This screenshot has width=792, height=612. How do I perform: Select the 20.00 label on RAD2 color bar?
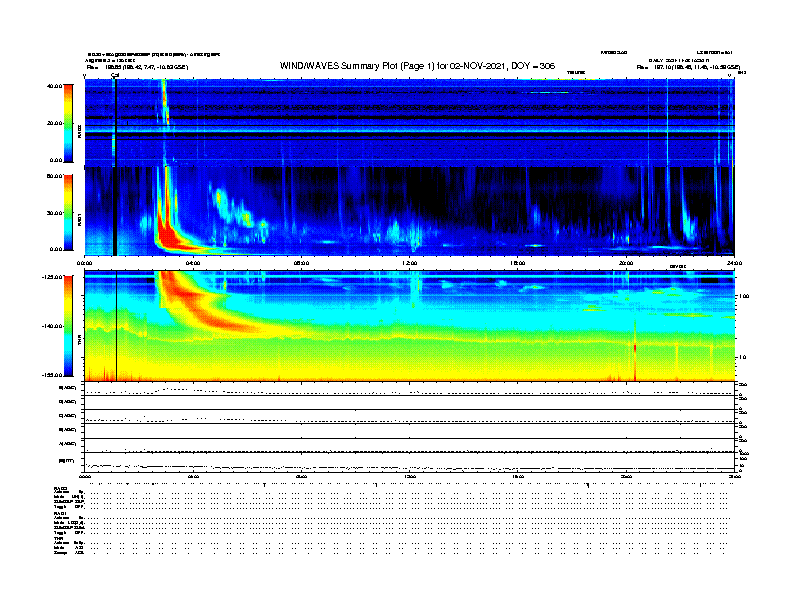[x=55, y=123]
